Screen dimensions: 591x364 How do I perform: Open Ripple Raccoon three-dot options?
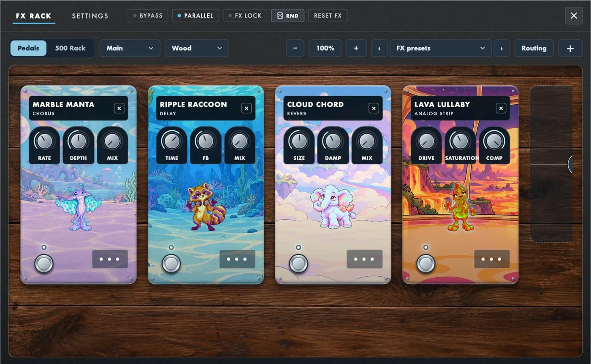237,259
